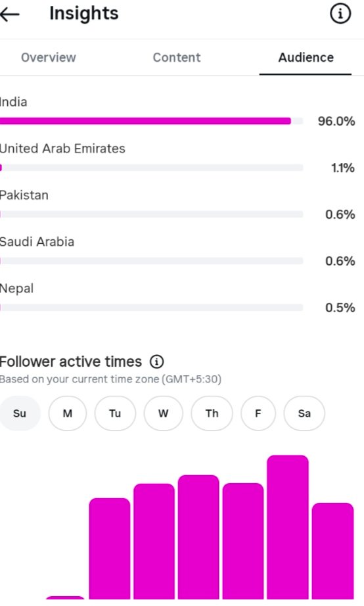364x606 pixels.
Task: Tap the tallest bar in the activity chart
Action: click(288, 527)
